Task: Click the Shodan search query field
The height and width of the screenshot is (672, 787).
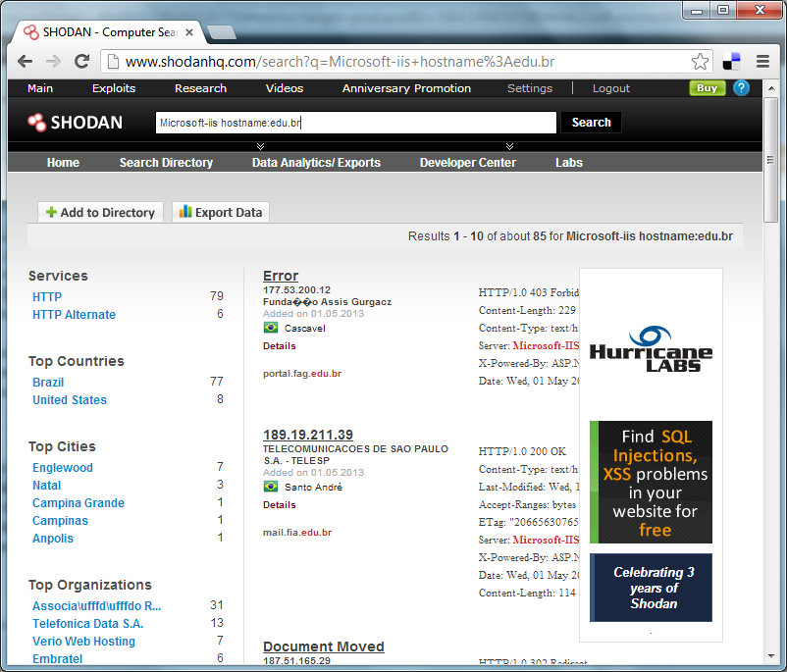Action: point(356,123)
